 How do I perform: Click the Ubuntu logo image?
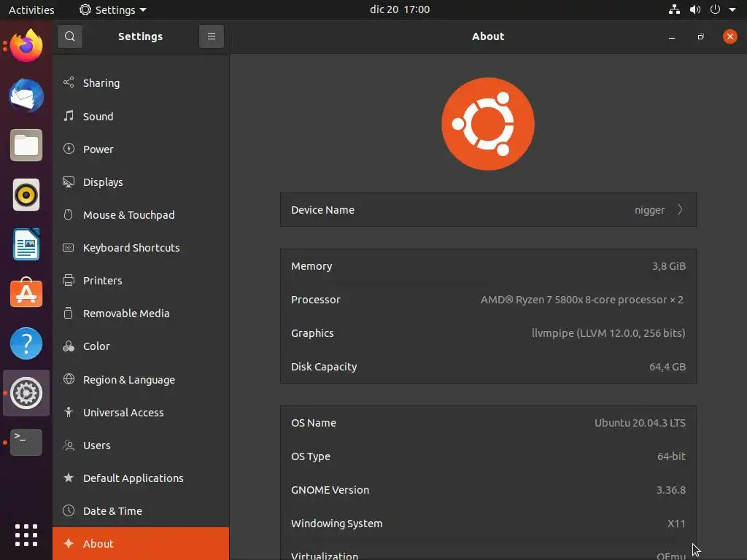click(x=488, y=124)
